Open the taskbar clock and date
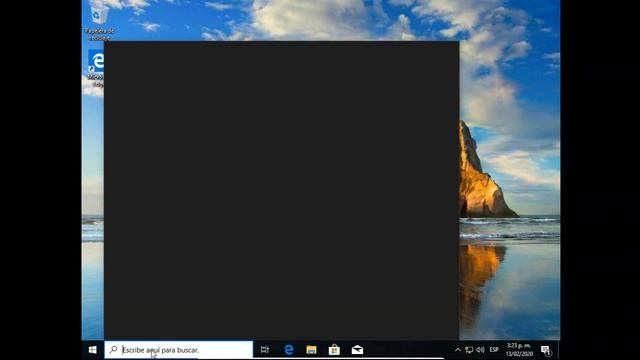 click(519, 350)
